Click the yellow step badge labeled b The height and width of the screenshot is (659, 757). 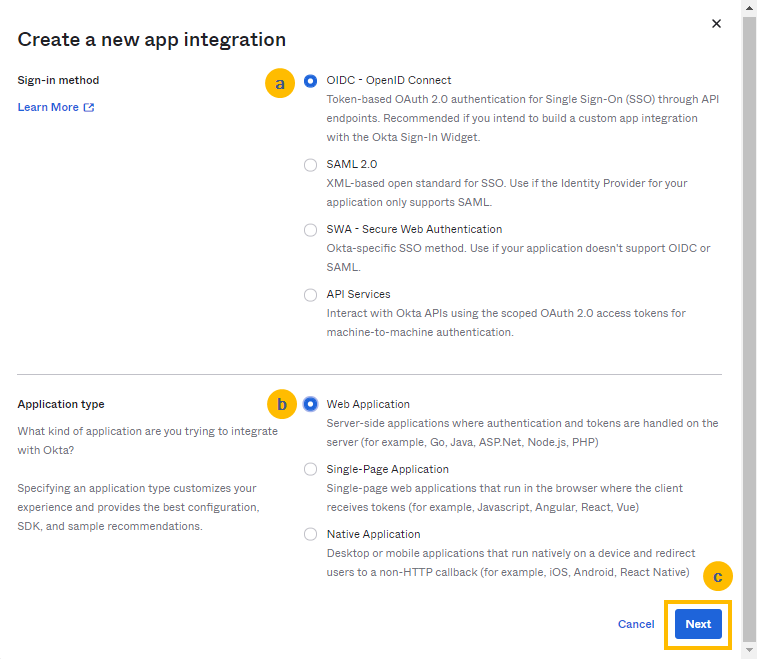(282, 405)
